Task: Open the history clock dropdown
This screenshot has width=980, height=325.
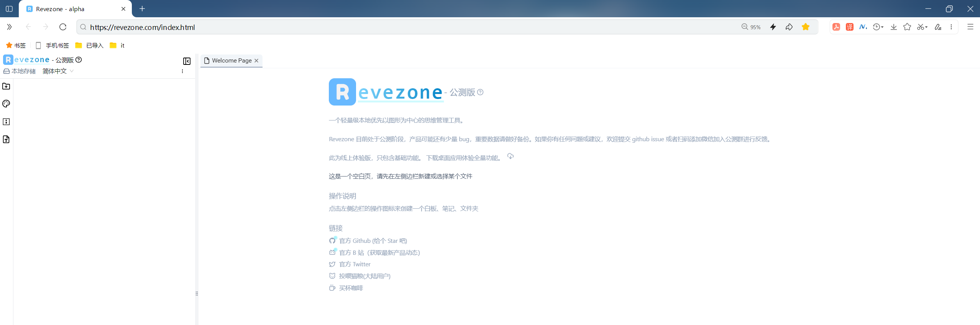Action: pyautogui.click(x=878, y=27)
